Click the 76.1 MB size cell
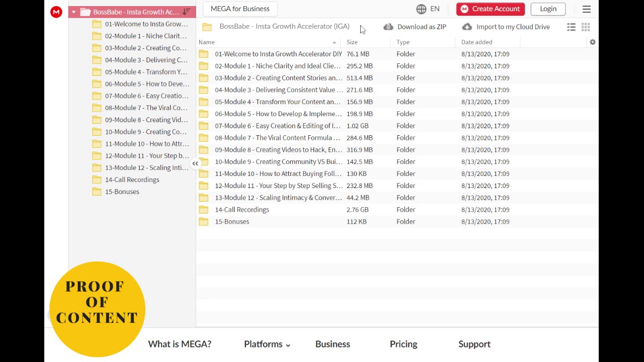Viewport: 644px width, 362px height. pyautogui.click(x=358, y=54)
